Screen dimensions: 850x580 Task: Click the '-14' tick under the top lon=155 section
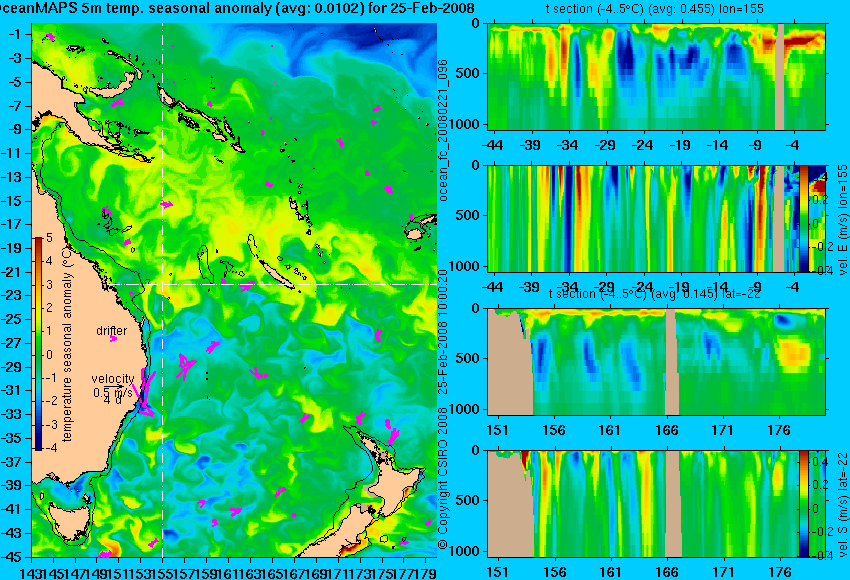718,145
